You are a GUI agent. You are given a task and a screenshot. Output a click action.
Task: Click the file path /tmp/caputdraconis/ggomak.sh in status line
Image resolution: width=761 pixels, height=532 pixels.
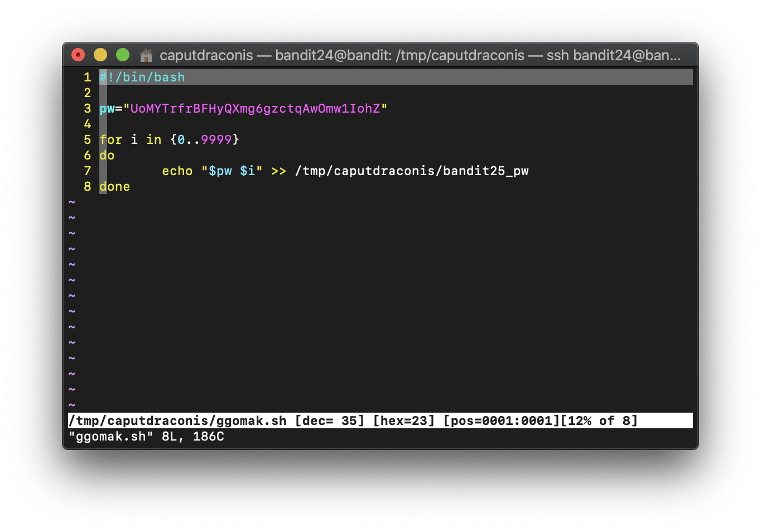tap(177, 420)
